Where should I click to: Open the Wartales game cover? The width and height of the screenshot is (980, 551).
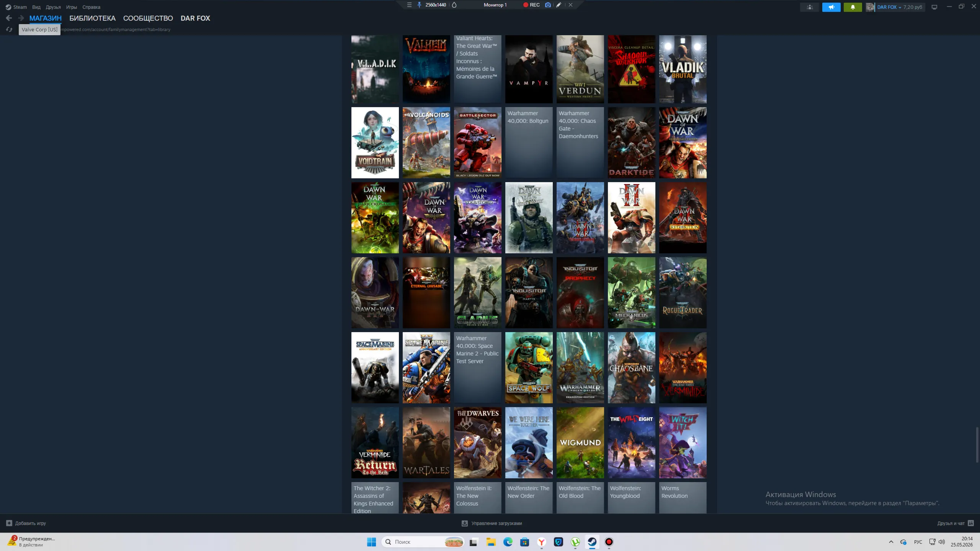coord(426,443)
